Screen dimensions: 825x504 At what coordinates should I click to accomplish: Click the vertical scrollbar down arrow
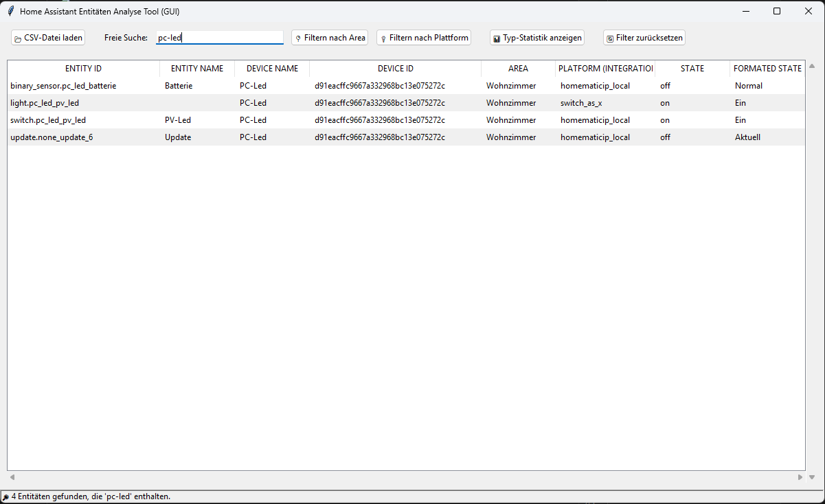click(812, 477)
